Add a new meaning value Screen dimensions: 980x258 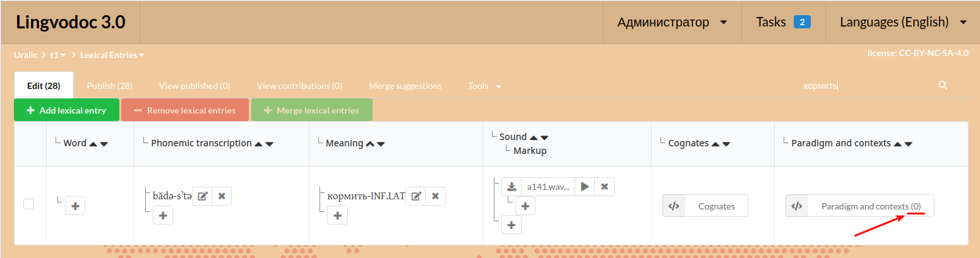point(337,215)
